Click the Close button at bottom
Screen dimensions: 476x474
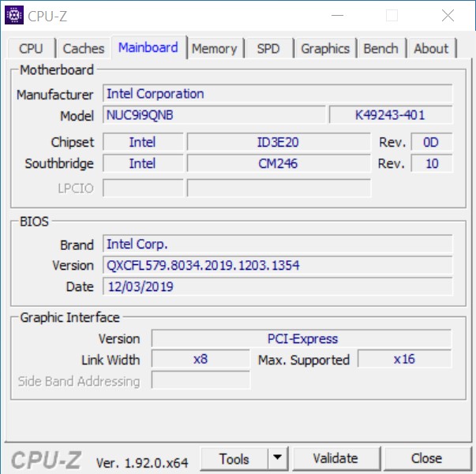[426, 458]
